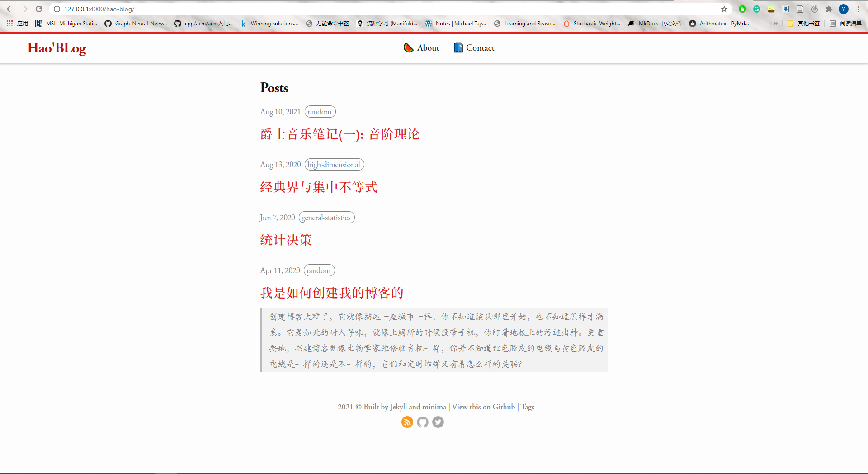Click the Extensions puzzle piece icon

(x=830, y=9)
